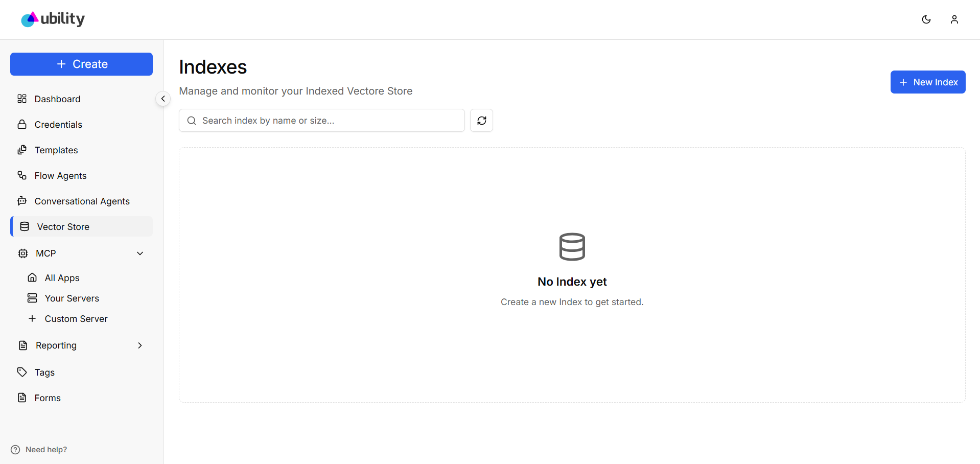
Task: Toggle dark mode with the moon icon
Action: point(926,19)
